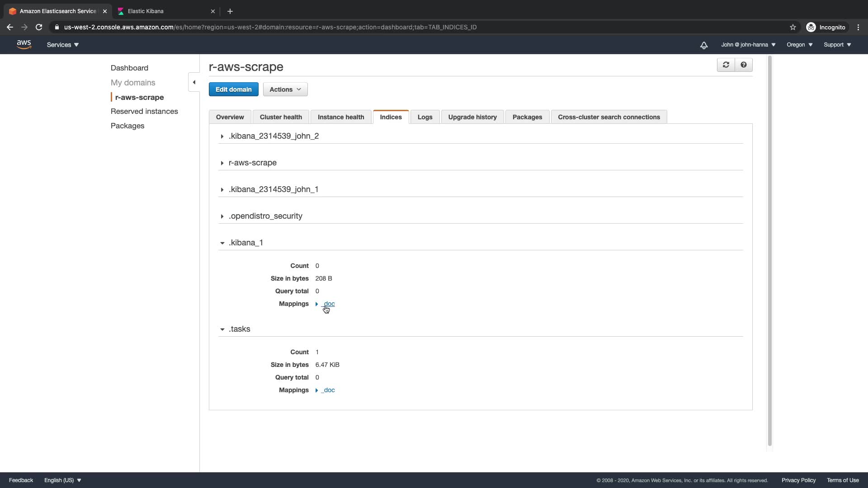Expand the r-aws-scrape index section
The height and width of the screenshot is (488, 868).
tap(252, 163)
